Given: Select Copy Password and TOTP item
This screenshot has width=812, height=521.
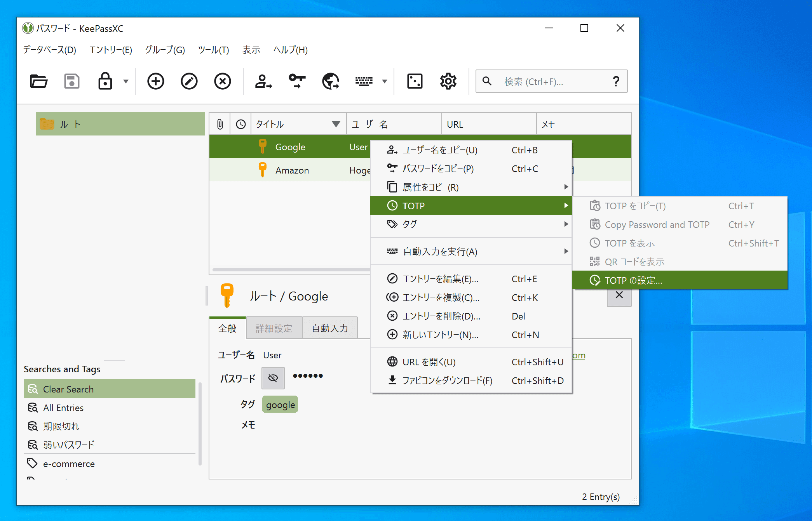Looking at the screenshot, I should pyautogui.click(x=680, y=224).
